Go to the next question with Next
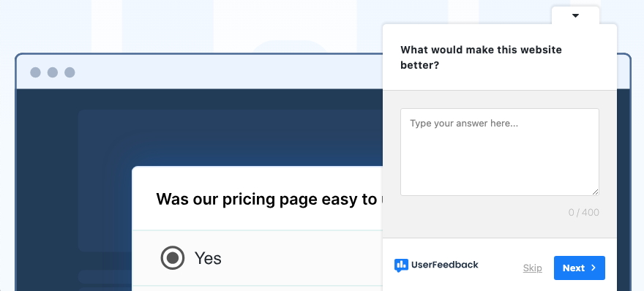Screen dimensions: 644x291 pos(579,268)
